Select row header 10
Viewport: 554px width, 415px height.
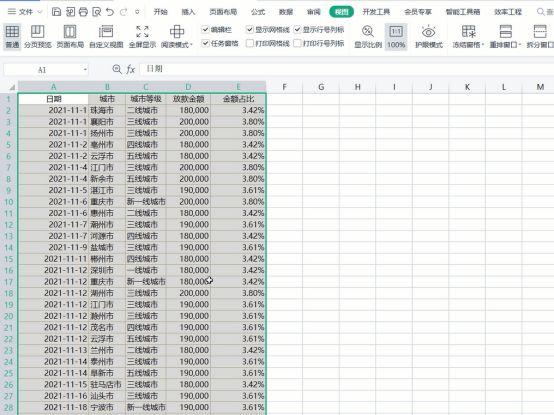click(x=9, y=202)
